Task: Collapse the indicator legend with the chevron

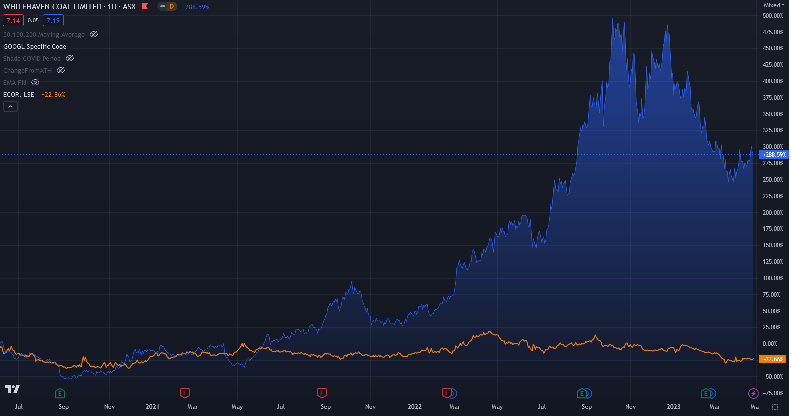Action: [11, 106]
